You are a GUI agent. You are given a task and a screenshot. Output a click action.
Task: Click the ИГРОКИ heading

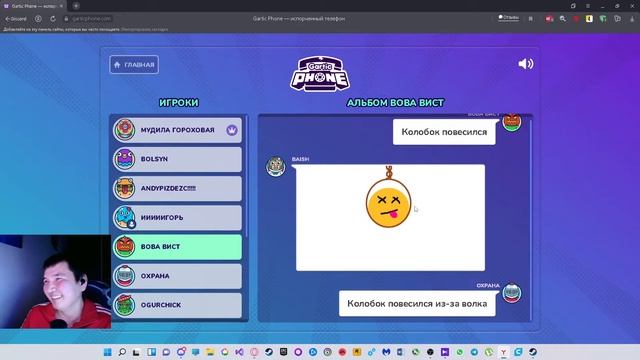[179, 102]
